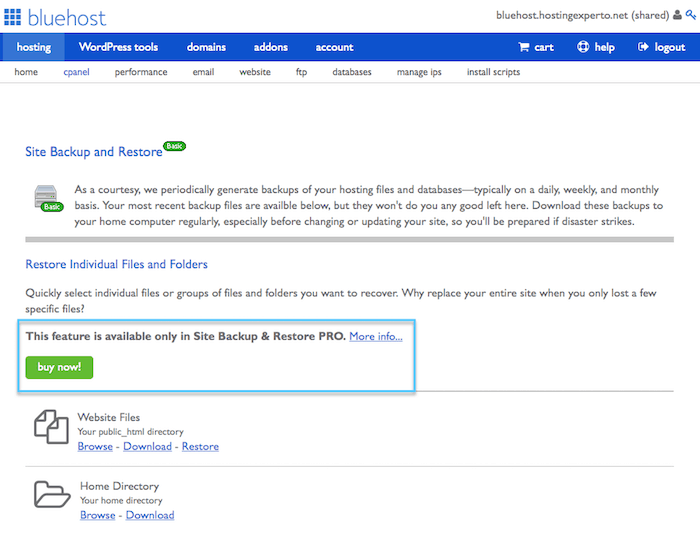Screen dimensions: 700x534
Task: Click the green buy now! button
Action: (59, 367)
